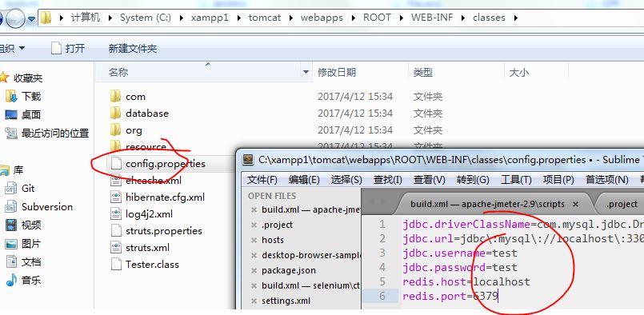Open the Documents (文档) library
This screenshot has height=315, width=644.
23,262
